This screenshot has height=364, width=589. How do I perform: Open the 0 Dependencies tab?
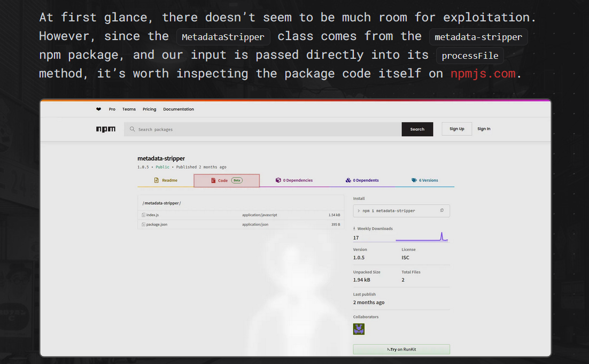(x=294, y=181)
